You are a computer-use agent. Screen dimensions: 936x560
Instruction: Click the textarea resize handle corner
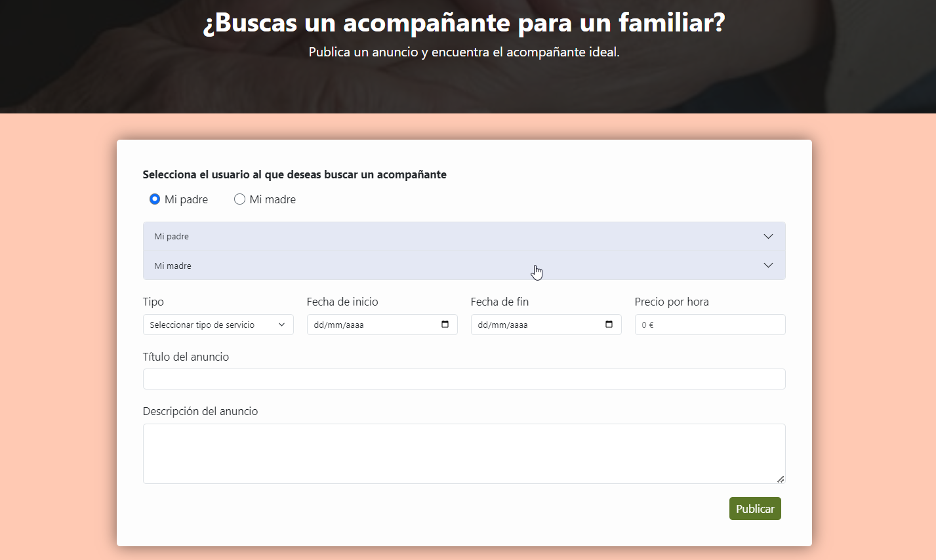[x=781, y=479]
